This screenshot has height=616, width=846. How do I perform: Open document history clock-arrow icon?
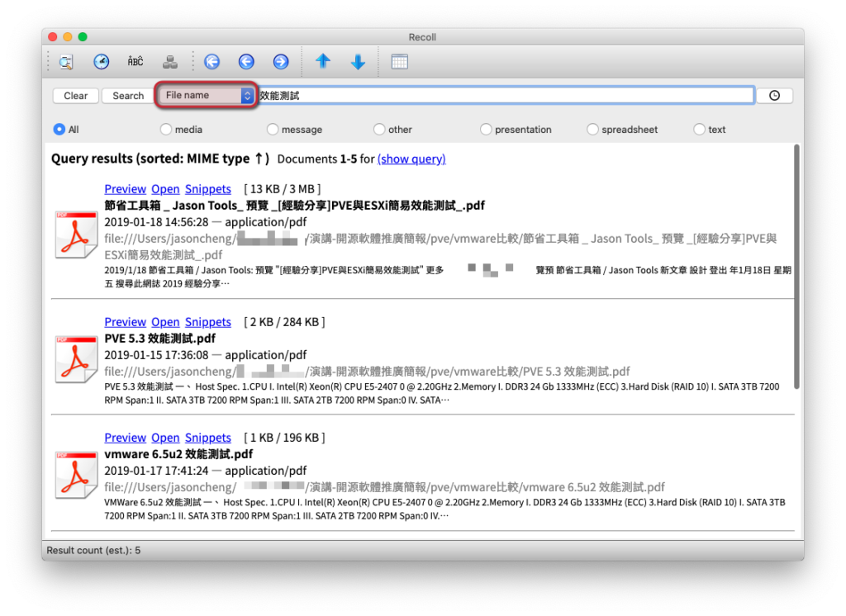[x=101, y=61]
